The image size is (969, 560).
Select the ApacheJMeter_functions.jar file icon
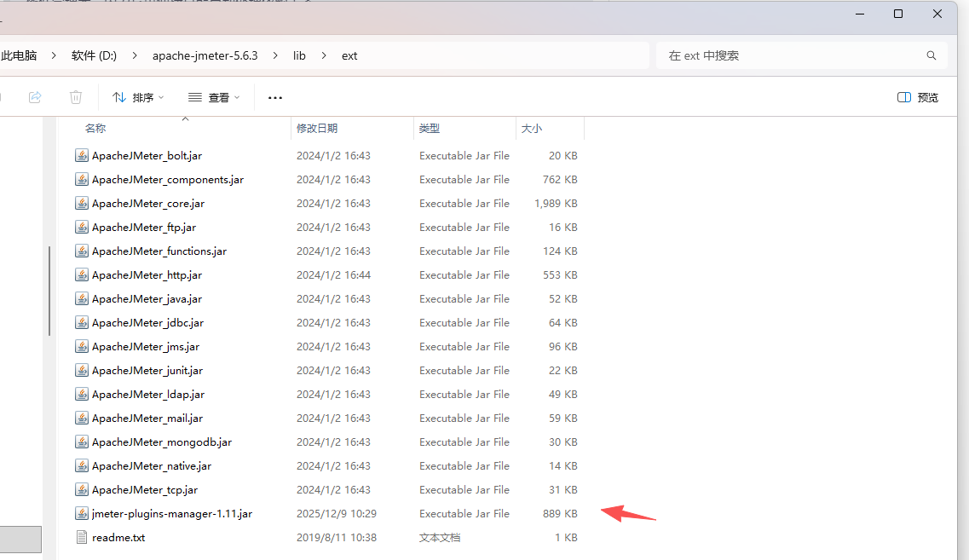pyautogui.click(x=82, y=251)
